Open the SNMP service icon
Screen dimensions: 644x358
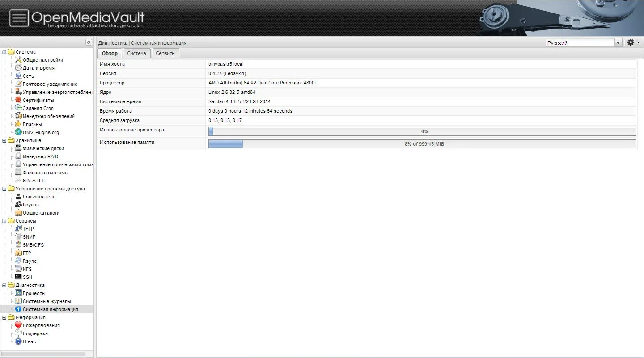pyautogui.click(x=18, y=237)
